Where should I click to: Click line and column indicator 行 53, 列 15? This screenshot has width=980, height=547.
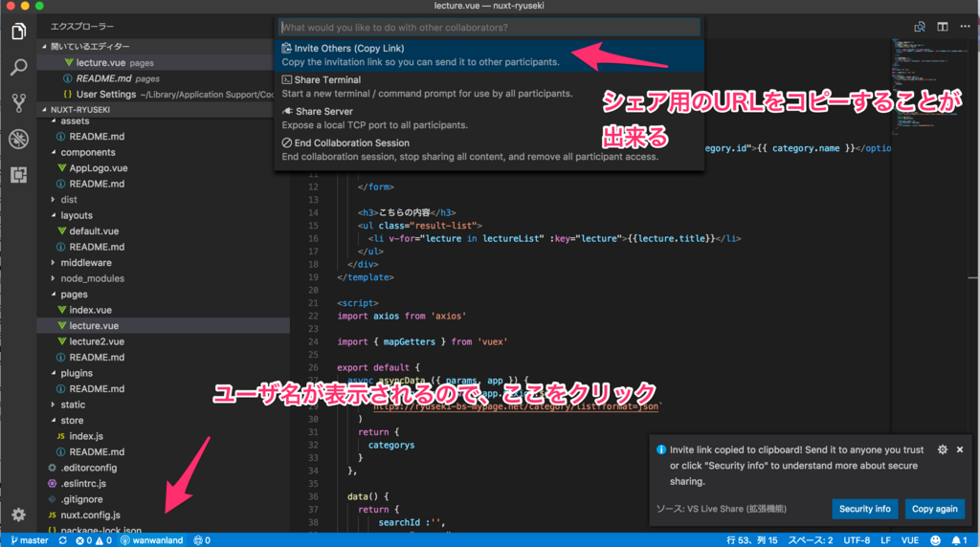tap(751, 540)
